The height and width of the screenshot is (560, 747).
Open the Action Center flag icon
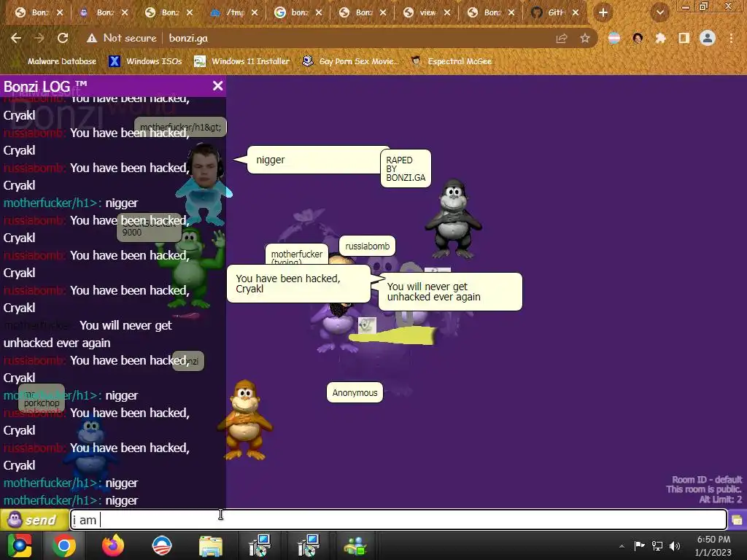pos(639,545)
